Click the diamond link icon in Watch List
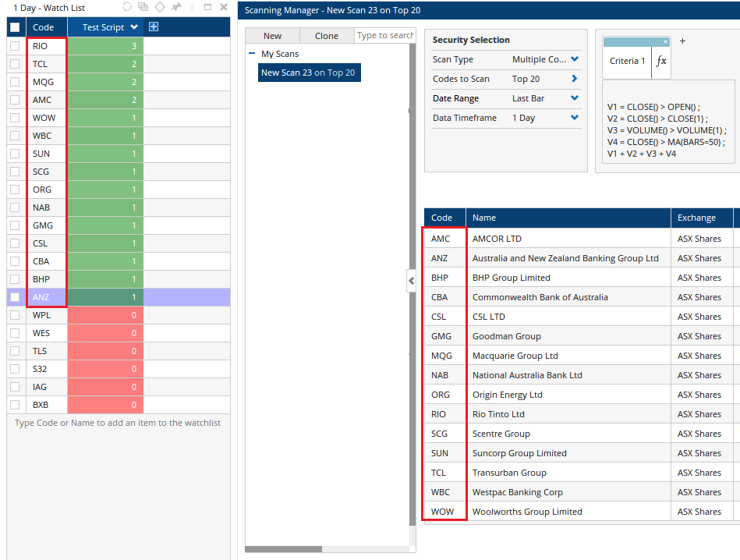740x560 pixels. (160, 7)
